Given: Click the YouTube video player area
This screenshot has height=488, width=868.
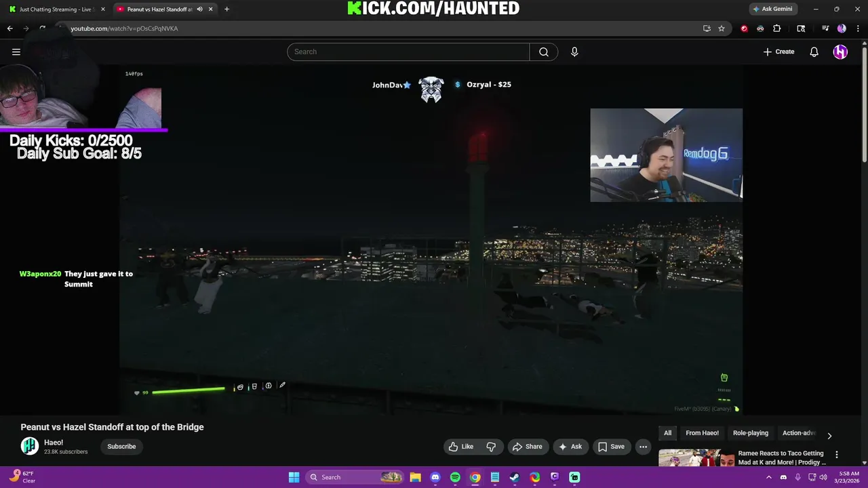Looking at the screenshot, I should click(x=431, y=239).
